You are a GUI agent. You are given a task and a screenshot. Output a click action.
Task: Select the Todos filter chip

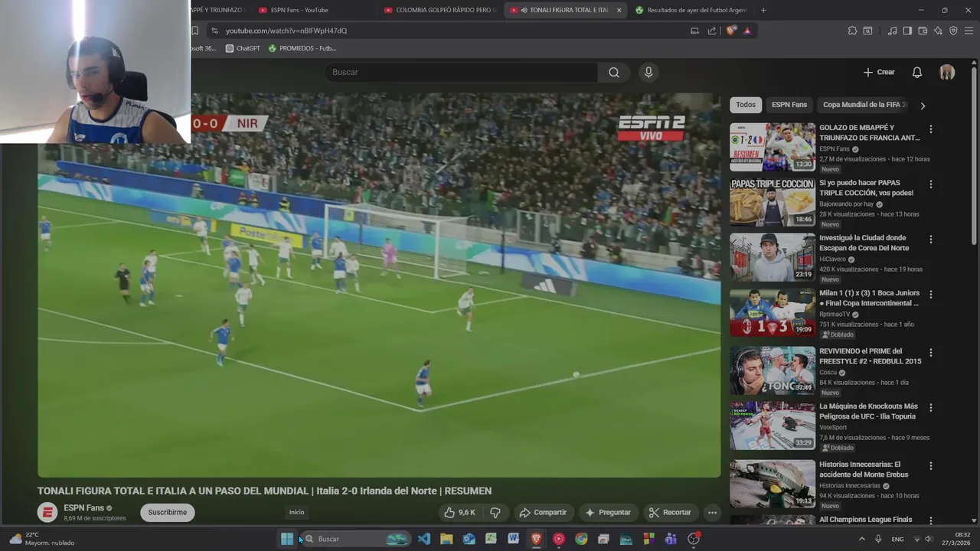[x=745, y=105]
